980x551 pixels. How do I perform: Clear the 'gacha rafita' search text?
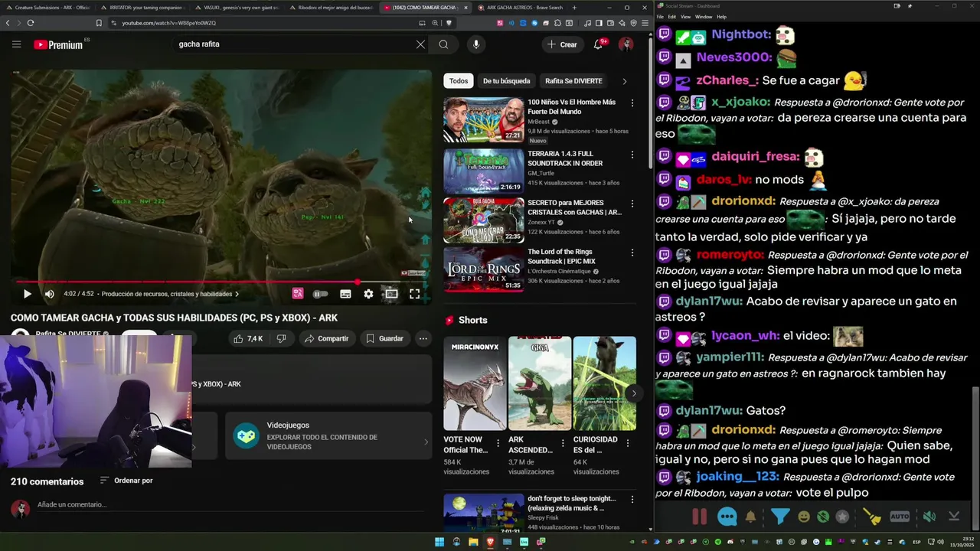[x=420, y=44]
